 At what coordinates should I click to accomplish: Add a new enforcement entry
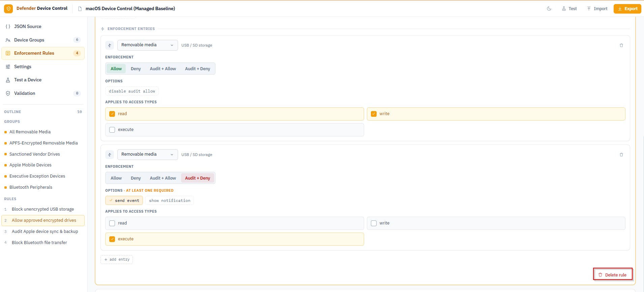(117, 260)
